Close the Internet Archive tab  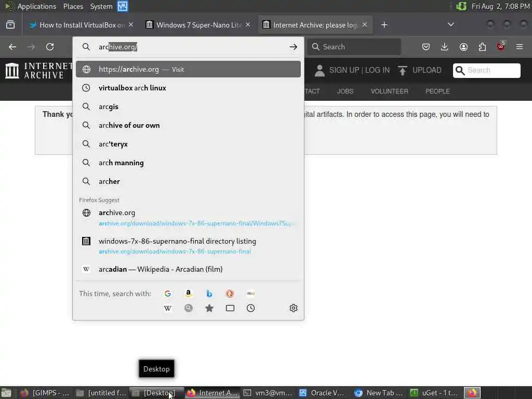[365, 25]
